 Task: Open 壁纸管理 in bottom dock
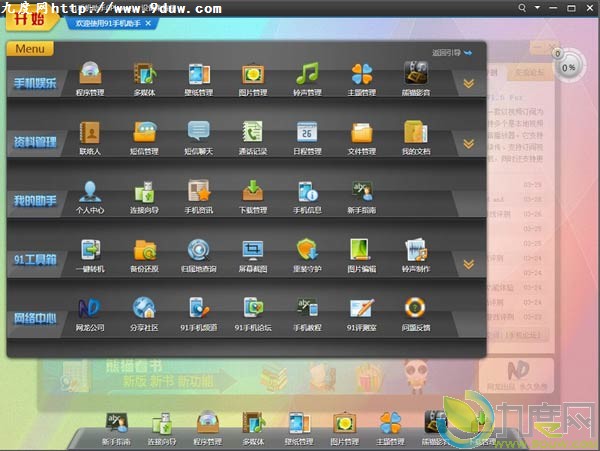coord(299,429)
